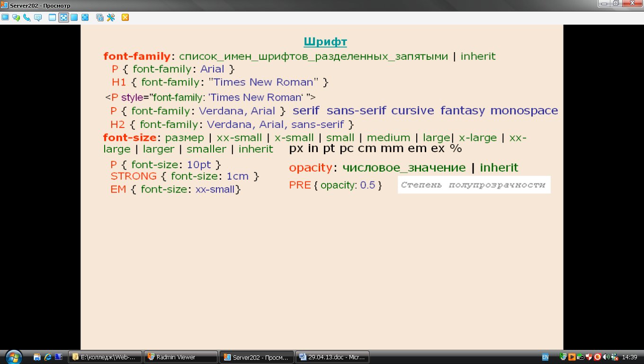Toggle the highlighted stretched-window view icon
Viewport: 644px width, 364px height.
(63, 18)
